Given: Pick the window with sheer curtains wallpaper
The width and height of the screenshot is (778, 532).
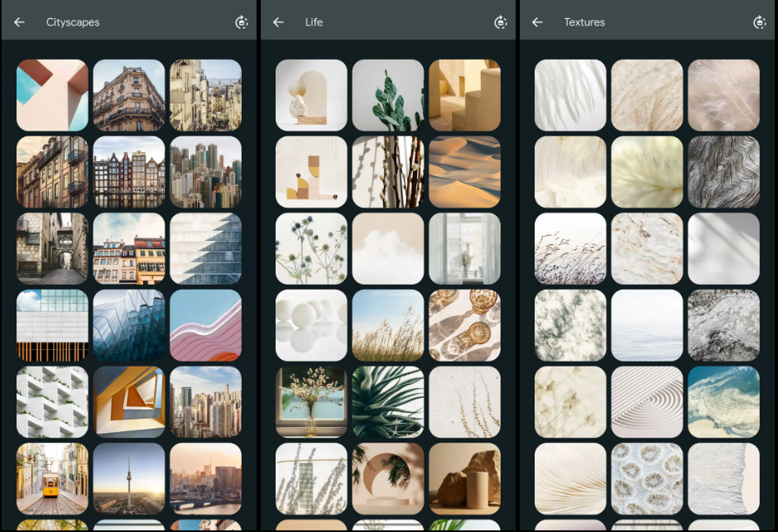Looking at the screenshot, I should [x=465, y=248].
